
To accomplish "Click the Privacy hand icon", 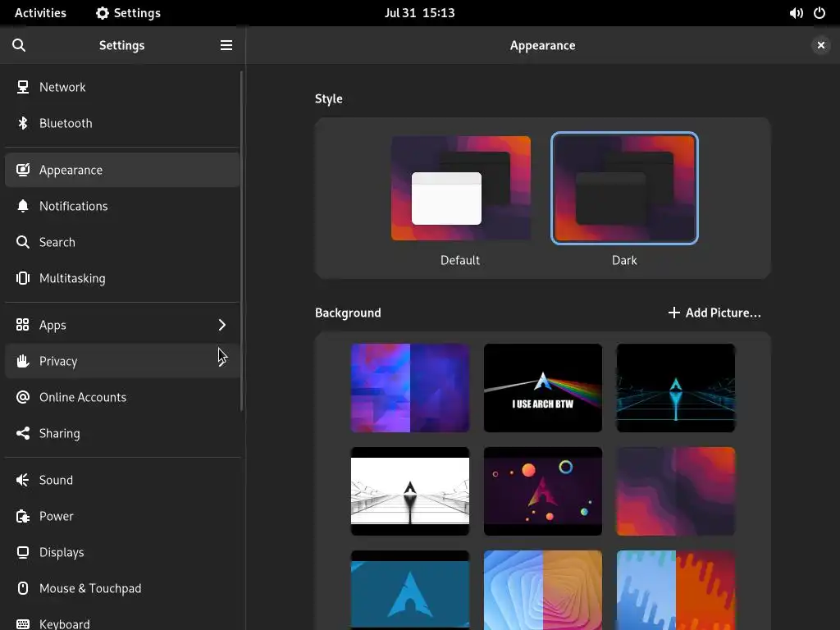I will click(x=22, y=361).
